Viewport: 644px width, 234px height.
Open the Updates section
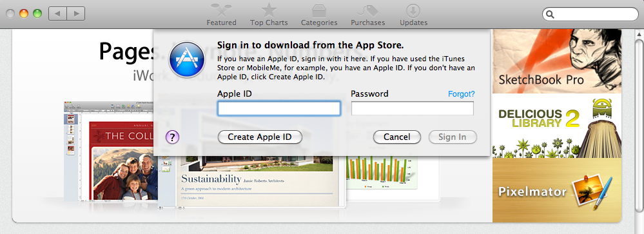tap(414, 14)
